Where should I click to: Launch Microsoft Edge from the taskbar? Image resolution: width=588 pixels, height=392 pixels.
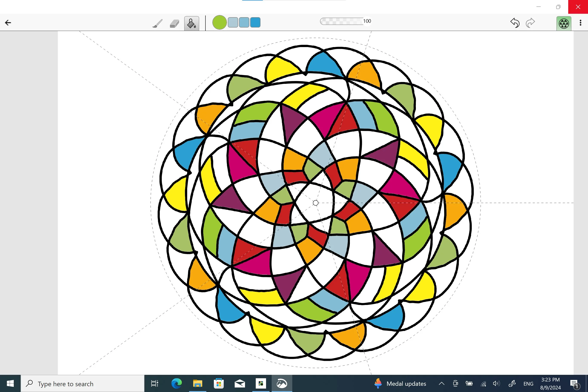click(x=176, y=383)
